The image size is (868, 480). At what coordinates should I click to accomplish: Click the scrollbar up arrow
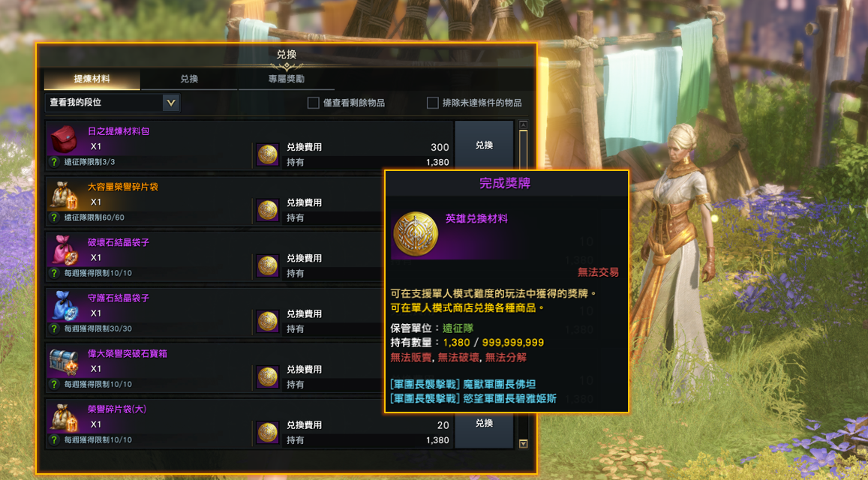[x=523, y=125]
